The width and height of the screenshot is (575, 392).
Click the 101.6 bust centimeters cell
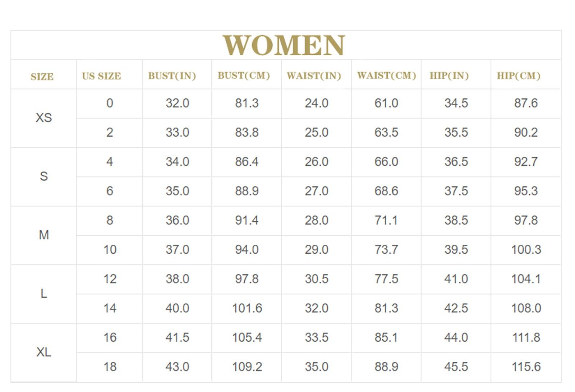click(x=247, y=308)
